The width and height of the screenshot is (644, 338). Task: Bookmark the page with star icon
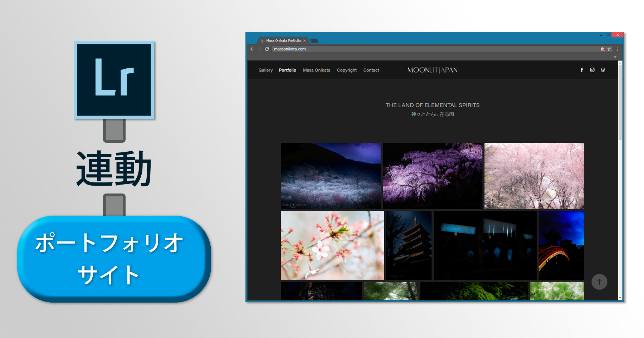click(x=609, y=49)
